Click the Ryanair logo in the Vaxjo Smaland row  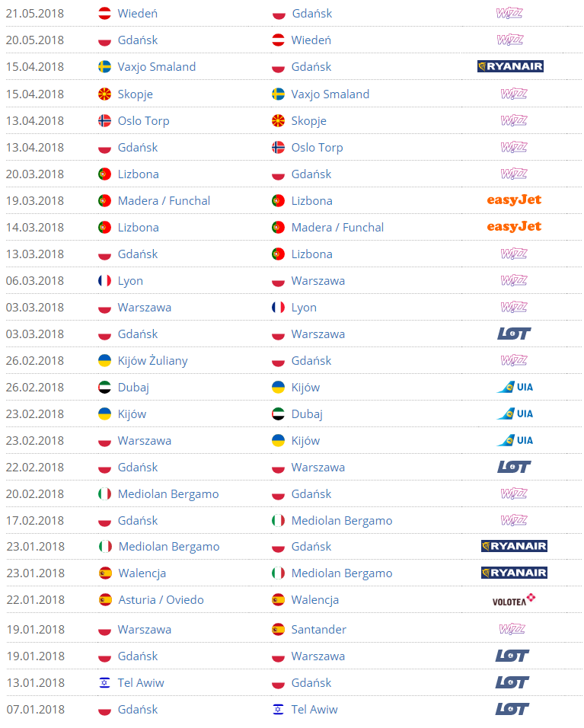point(510,66)
